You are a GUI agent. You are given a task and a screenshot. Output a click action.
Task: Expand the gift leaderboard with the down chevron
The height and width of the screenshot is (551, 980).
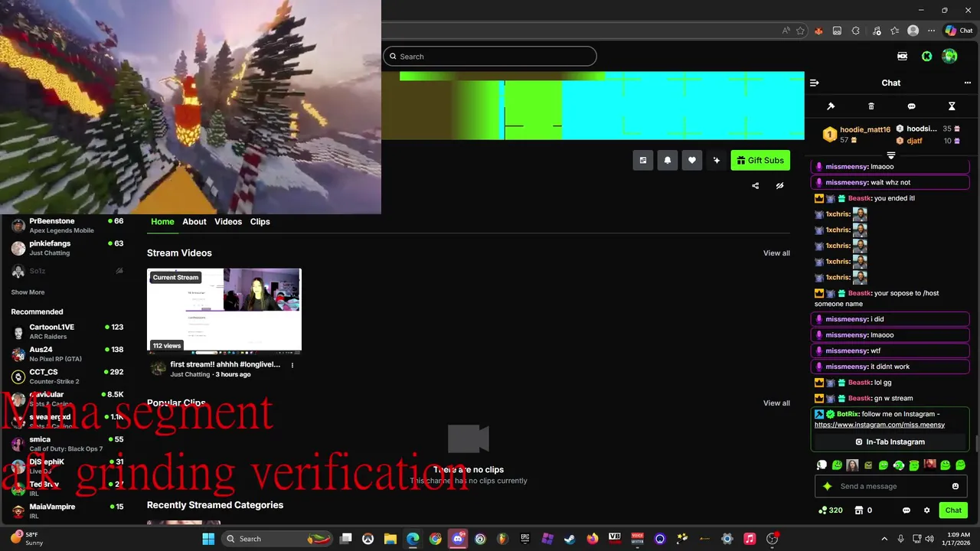point(891,155)
